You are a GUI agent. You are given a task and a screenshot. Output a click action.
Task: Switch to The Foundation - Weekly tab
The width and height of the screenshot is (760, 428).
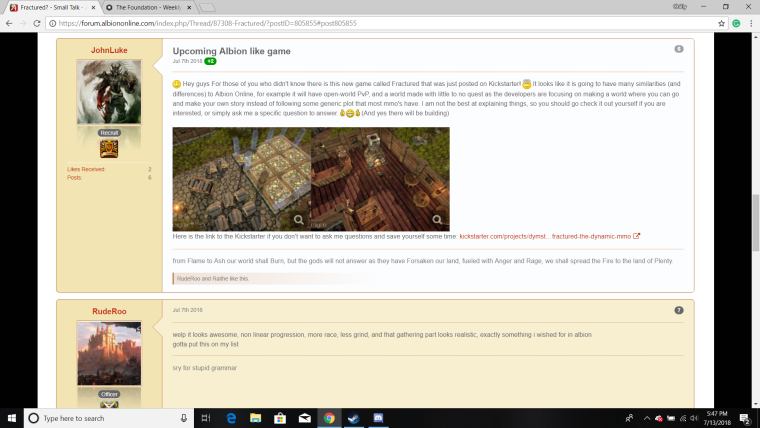(148, 8)
